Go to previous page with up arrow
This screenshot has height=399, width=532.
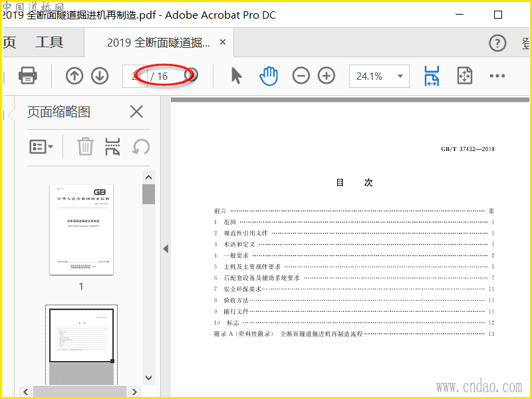(x=74, y=76)
